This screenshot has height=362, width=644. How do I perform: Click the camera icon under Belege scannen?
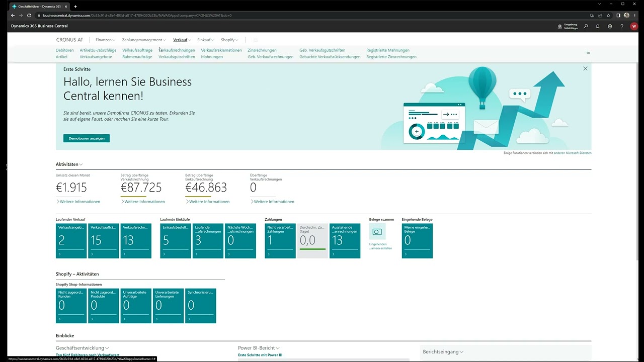tap(377, 232)
